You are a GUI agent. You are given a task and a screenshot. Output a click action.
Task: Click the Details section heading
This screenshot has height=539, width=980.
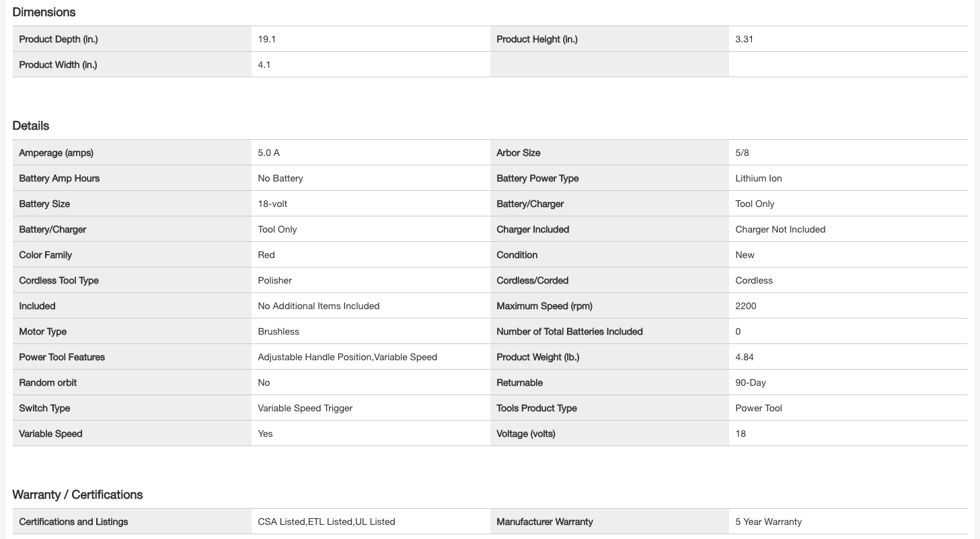[x=31, y=126]
